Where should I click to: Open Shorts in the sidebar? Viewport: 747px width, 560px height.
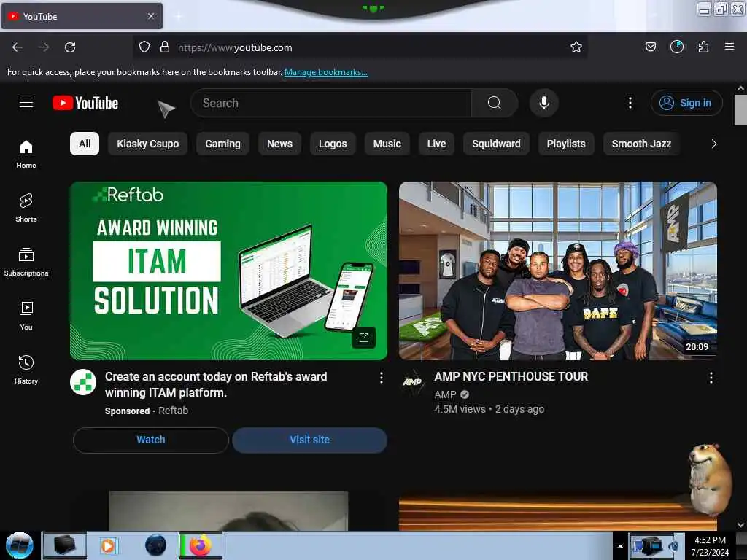(26, 208)
